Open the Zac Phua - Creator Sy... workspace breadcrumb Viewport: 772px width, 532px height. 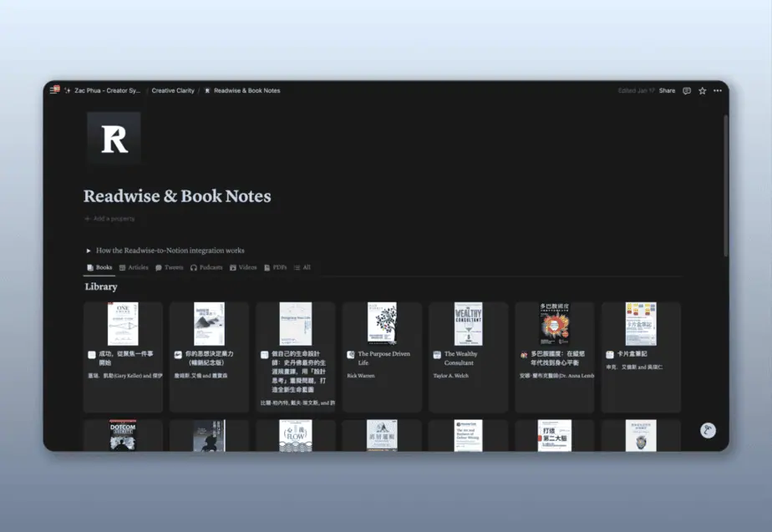(x=107, y=90)
